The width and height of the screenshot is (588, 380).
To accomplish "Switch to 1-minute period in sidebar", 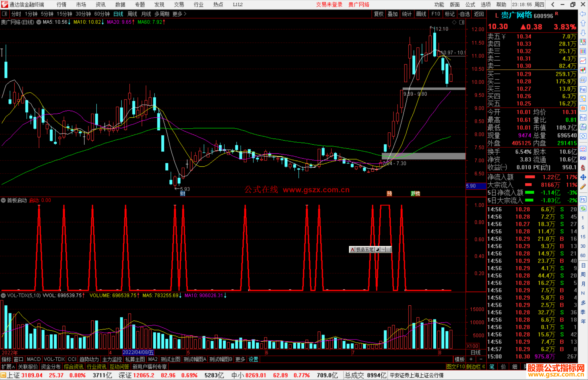I will (583, 218).
